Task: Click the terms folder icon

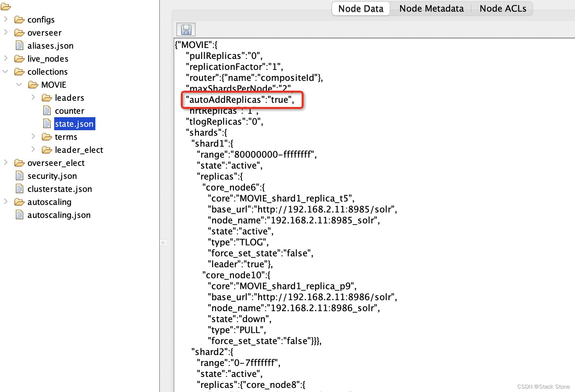Action: tap(47, 137)
